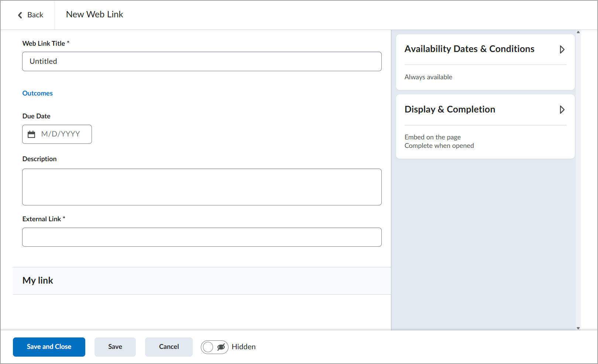Focus the Due Date M/D/YYYY field

[57, 134]
